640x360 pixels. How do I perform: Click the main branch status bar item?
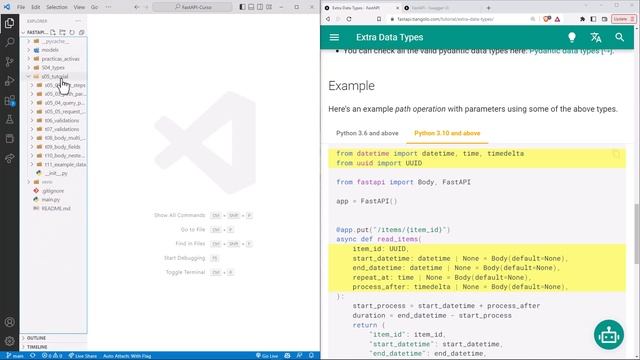point(15,356)
